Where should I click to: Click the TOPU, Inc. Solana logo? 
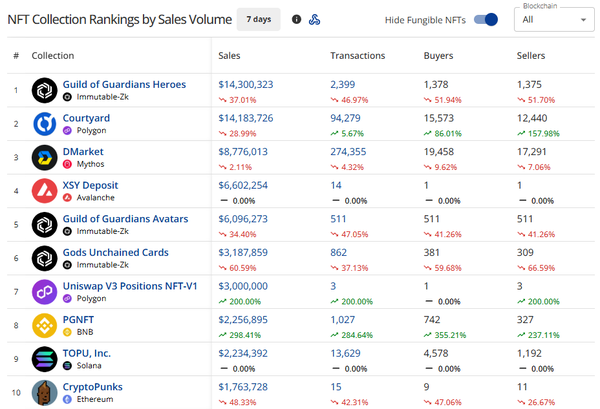(44, 359)
